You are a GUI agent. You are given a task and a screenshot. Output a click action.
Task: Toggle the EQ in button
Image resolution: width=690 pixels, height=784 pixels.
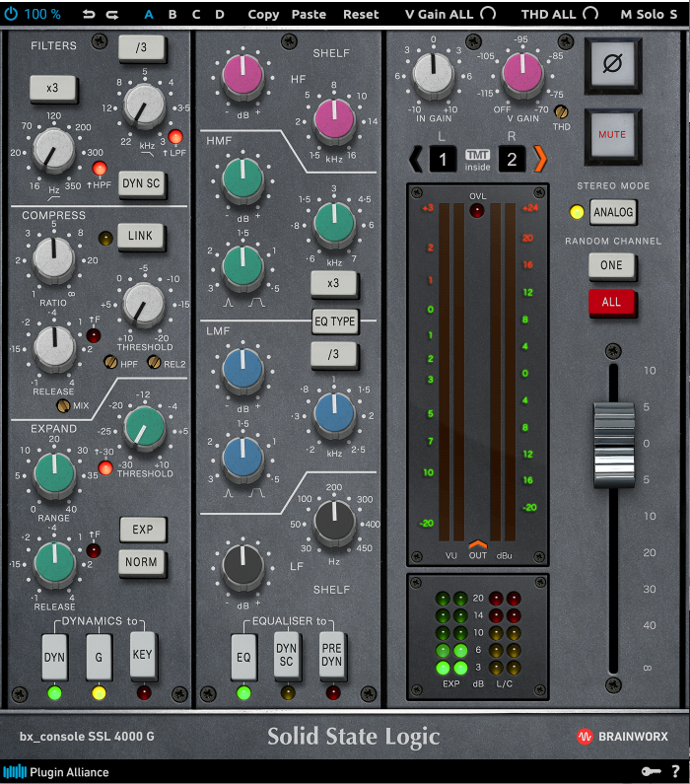[x=243, y=657]
